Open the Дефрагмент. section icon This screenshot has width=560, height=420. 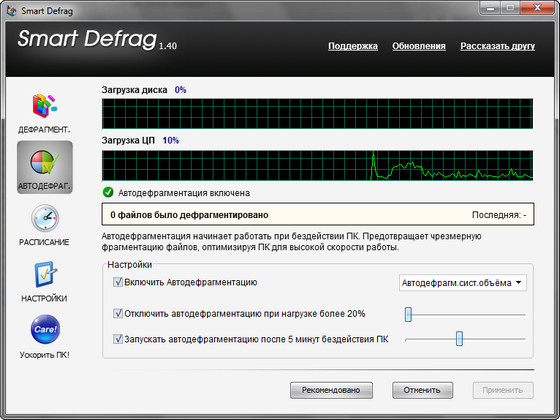click(45, 106)
